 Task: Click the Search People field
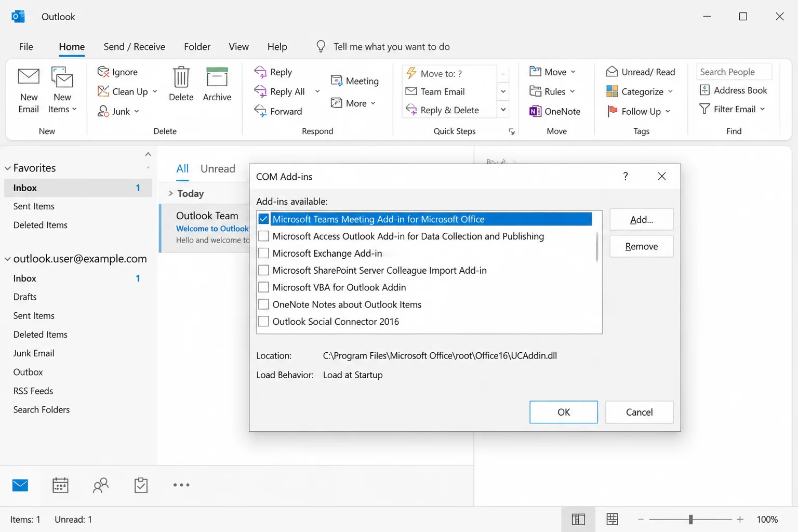coord(734,72)
